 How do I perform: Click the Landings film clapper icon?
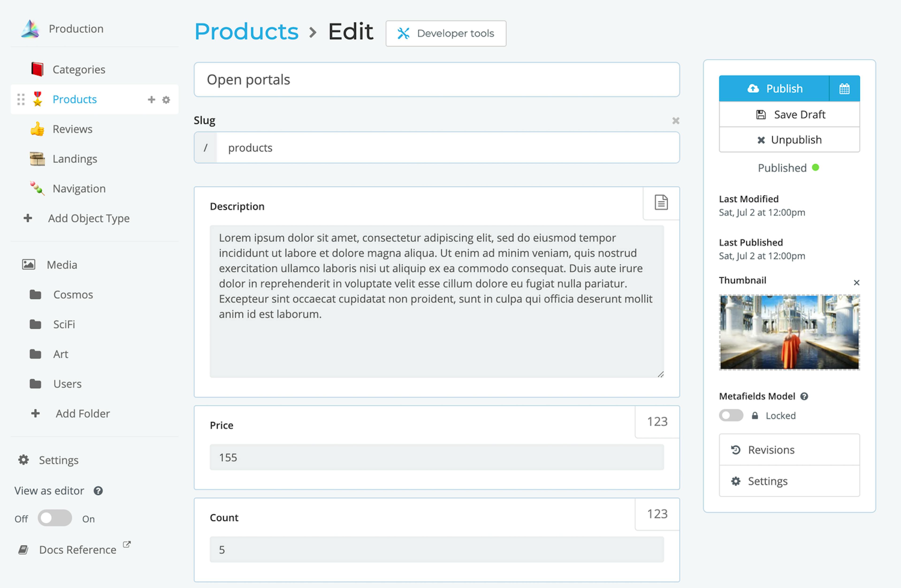37,159
